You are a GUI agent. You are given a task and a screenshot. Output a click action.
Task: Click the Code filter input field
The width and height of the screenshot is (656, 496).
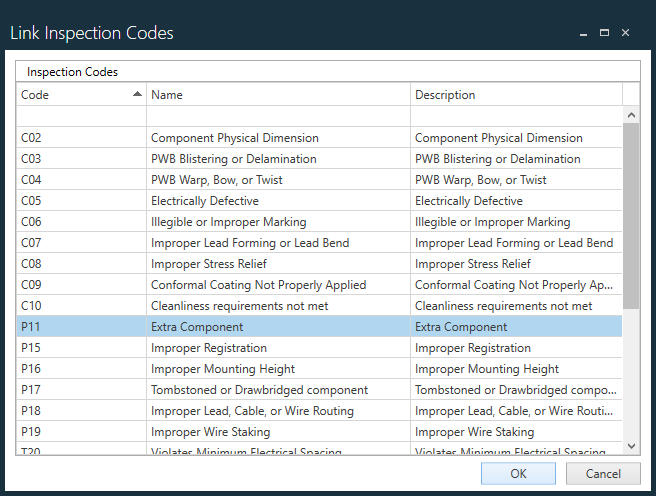(x=82, y=116)
